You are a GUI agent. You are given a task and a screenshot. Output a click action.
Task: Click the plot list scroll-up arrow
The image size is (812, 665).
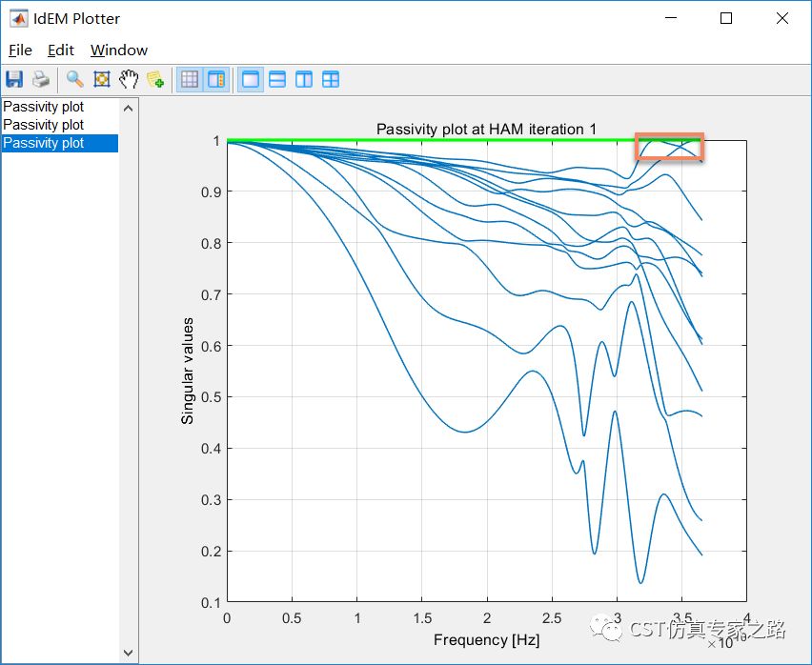129,109
